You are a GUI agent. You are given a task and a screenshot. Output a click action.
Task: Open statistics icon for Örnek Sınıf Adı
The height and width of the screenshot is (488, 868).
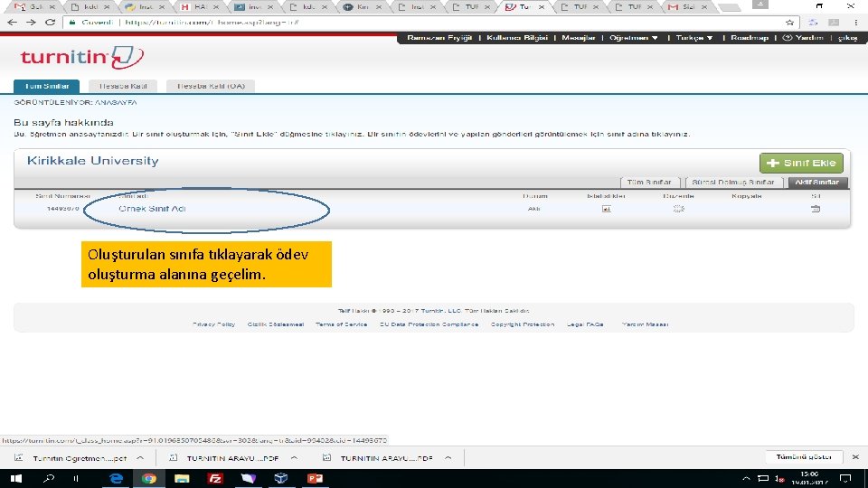(x=606, y=209)
